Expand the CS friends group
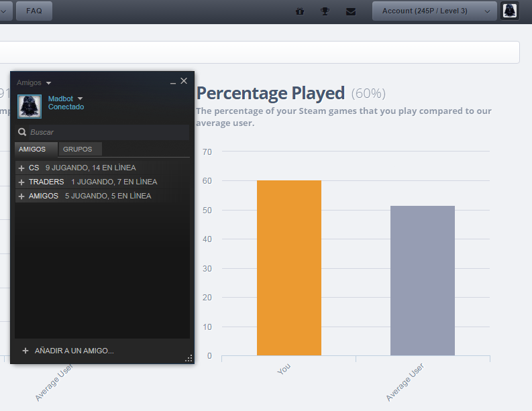532x411 pixels. point(21,168)
